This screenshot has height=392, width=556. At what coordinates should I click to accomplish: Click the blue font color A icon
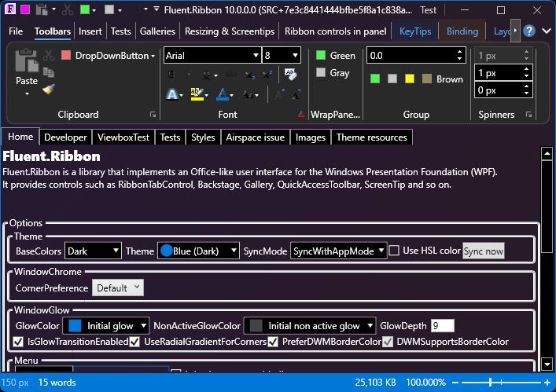[x=223, y=94]
